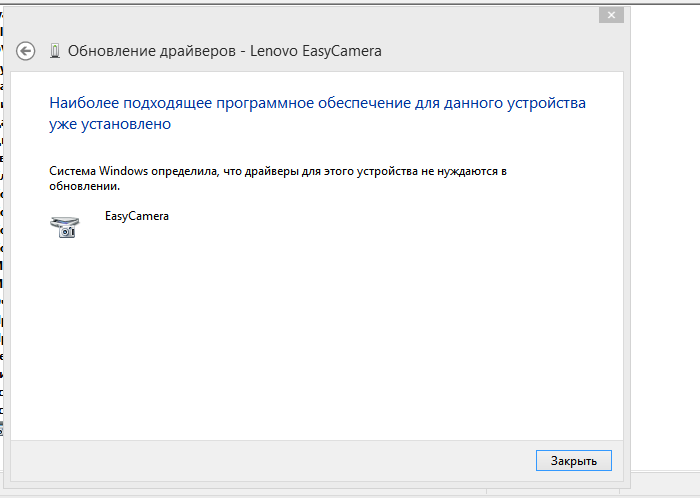Click the word 'Windows' in the description text

coord(123,171)
